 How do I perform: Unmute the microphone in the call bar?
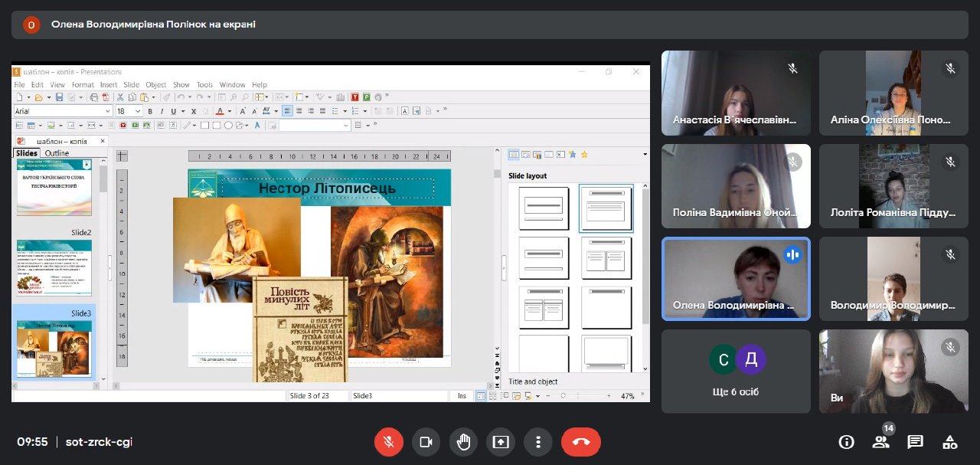pos(388,442)
